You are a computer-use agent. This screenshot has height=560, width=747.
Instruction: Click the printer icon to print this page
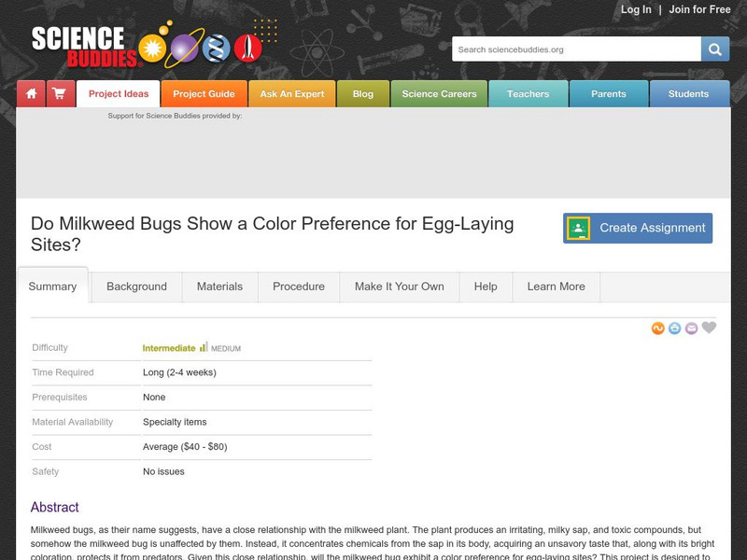[x=673, y=328]
